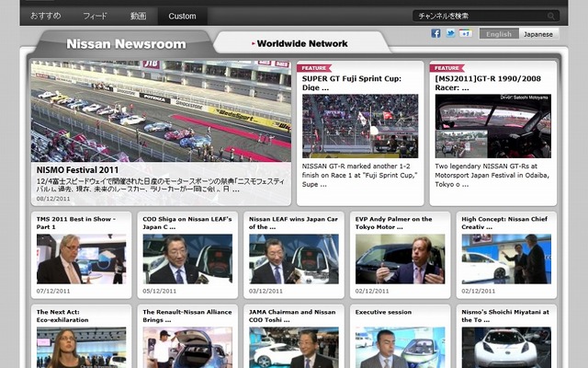Screen dimensions: 588x368
Task: Click Nismo's Shoichi Miyatani at the To title
Action: tap(505, 316)
